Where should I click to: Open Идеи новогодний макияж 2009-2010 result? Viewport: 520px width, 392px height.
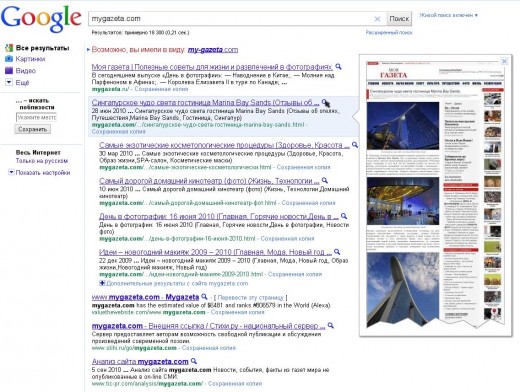(215, 252)
